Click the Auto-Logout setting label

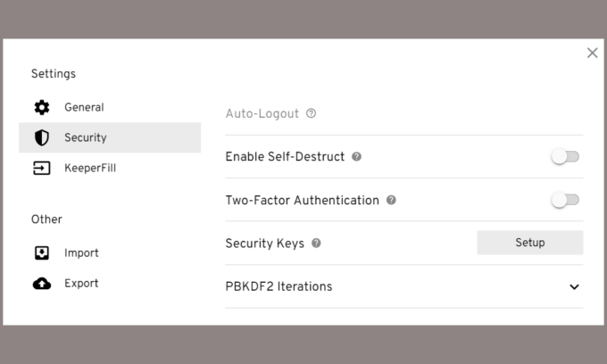(262, 114)
